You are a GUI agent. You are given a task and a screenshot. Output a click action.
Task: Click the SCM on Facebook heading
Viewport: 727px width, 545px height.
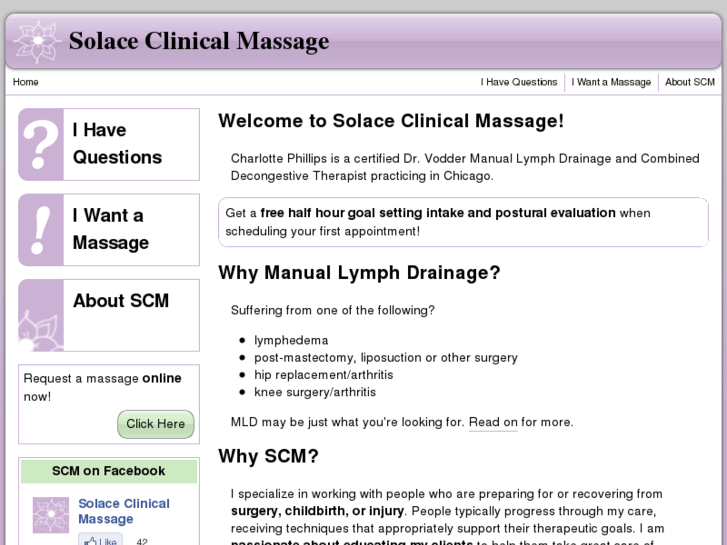point(108,471)
